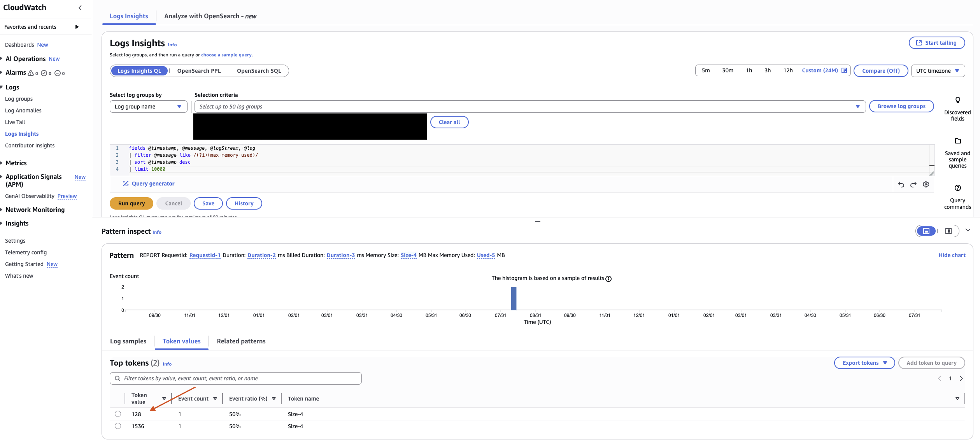Image resolution: width=980 pixels, height=441 pixels.
Task: Select the radio button for token value 128
Action: (x=118, y=414)
